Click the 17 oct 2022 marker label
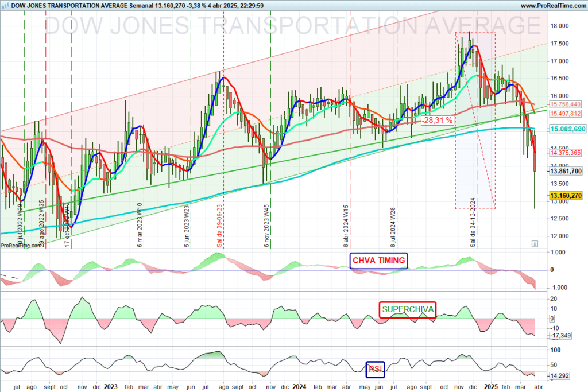 pyautogui.click(x=67, y=225)
